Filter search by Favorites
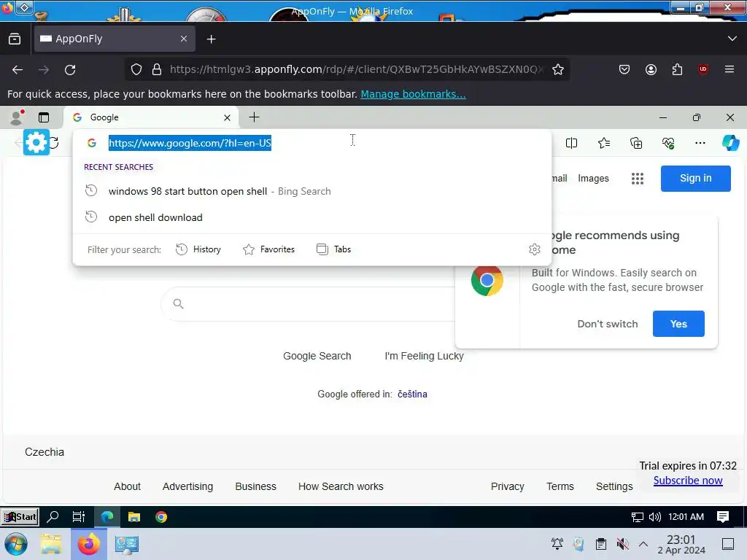Image resolution: width=747 pixels, height=560 pixels. click(268, 249)
